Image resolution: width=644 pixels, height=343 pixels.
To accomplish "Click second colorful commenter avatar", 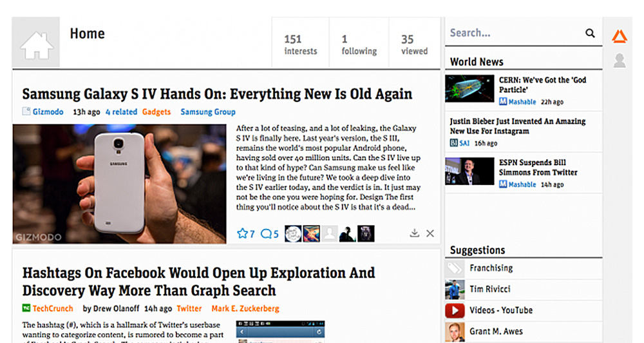I will [311, 233].
